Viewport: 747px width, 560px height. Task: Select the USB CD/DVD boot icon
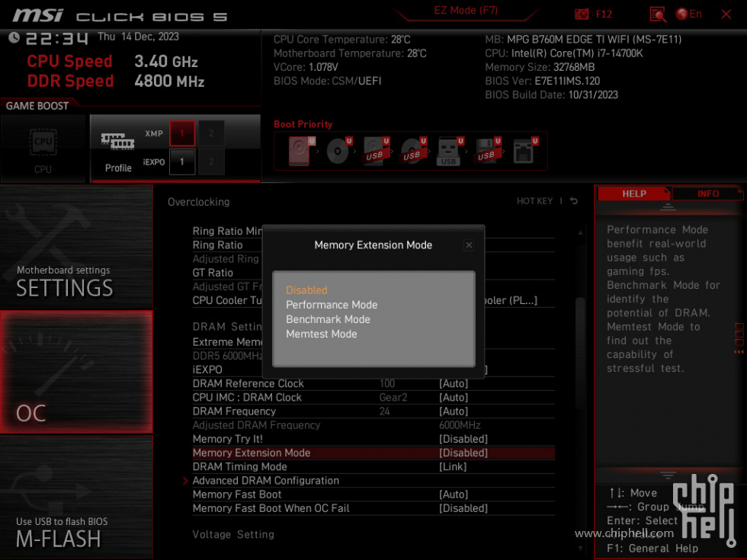click(413, 151)
